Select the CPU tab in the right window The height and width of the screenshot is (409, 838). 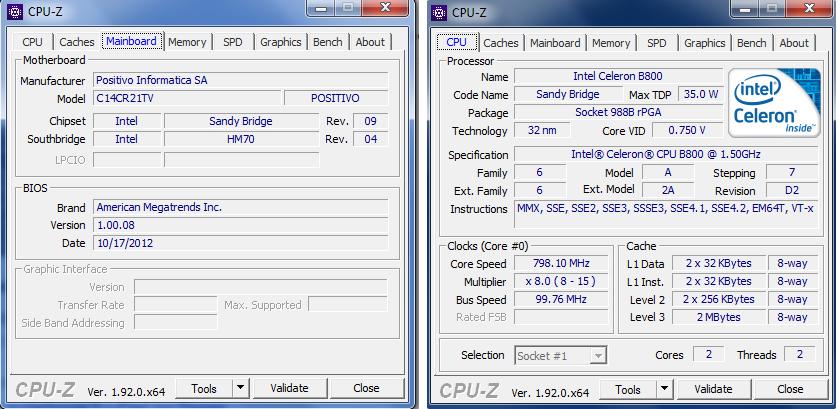click(x=456, y=42)
